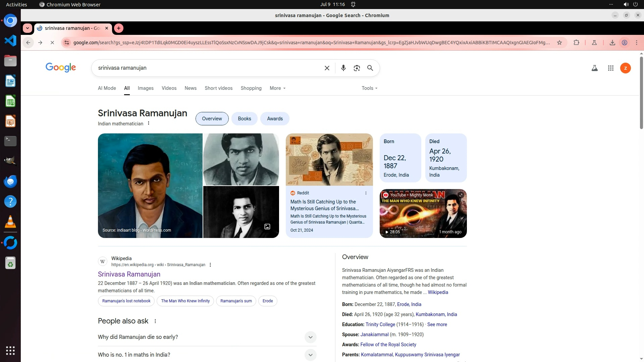Select the Awards chip
This screenshot has width=644, height=362.
coord(275,119)
